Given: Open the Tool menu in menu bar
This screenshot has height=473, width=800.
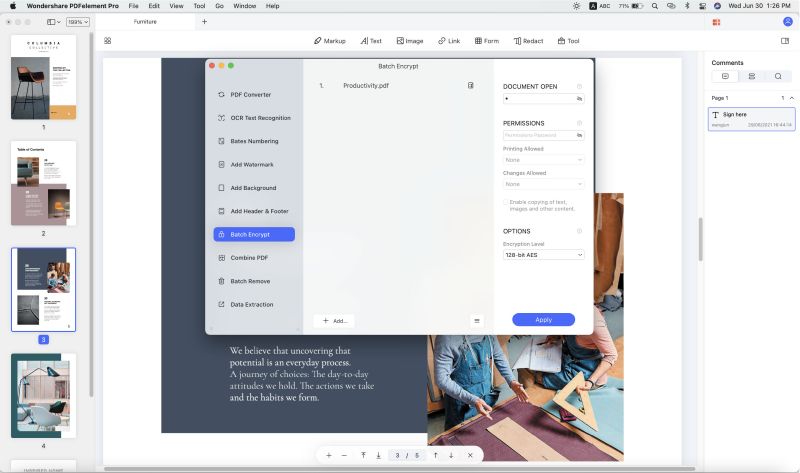Looking at the screenshot, I should [199, 6].
